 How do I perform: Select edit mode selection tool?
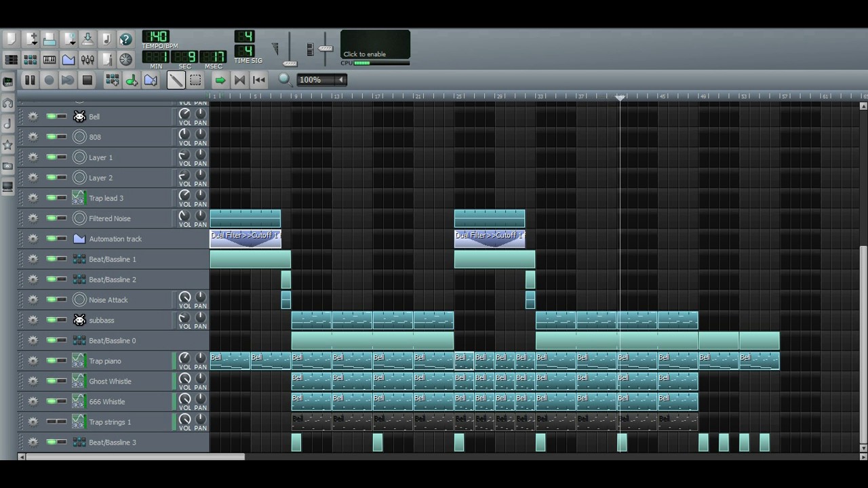tap(195, 80)
